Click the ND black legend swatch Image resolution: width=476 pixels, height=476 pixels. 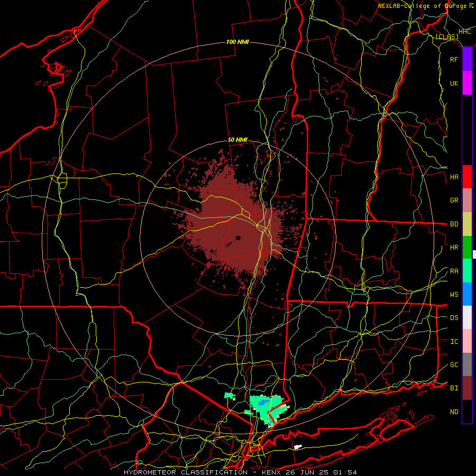pyautogui.click(x=467, y=411)
